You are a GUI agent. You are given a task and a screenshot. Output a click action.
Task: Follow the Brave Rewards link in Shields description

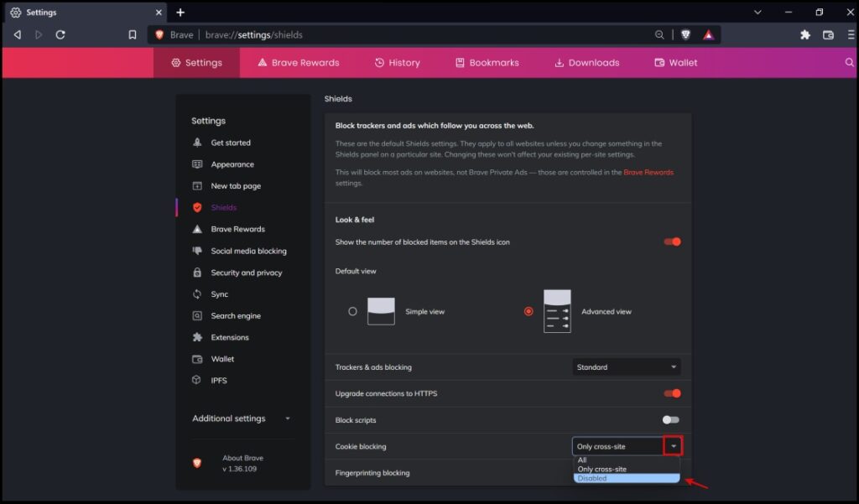tap(648, 172)
